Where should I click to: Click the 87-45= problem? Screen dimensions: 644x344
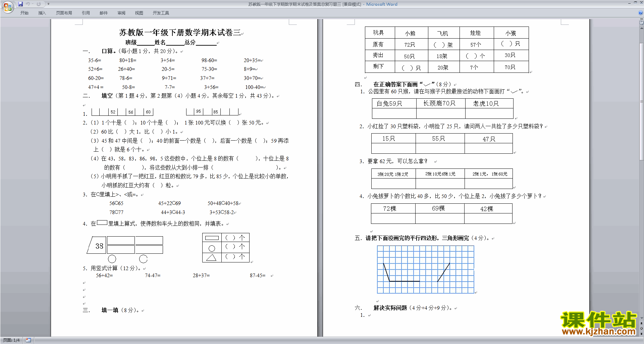pyautogui.click(x=258, y=276)
